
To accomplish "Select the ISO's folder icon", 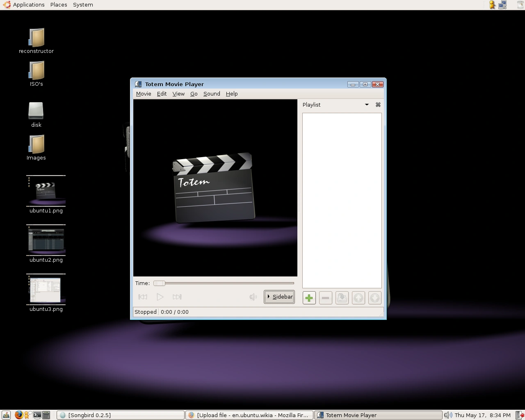I will pos(37,74).
